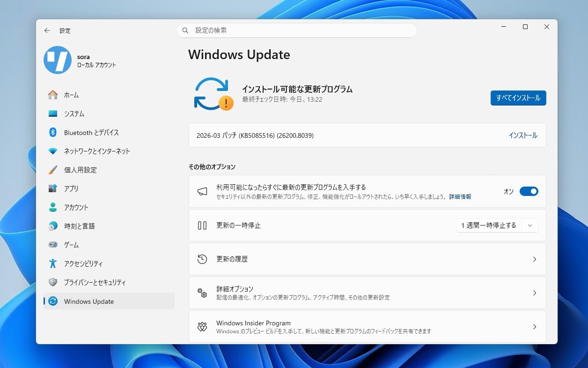Click the network Wi-Fi icon in sidebar
The height and width of the screenshot is (368, 588).
click(53, 151)
